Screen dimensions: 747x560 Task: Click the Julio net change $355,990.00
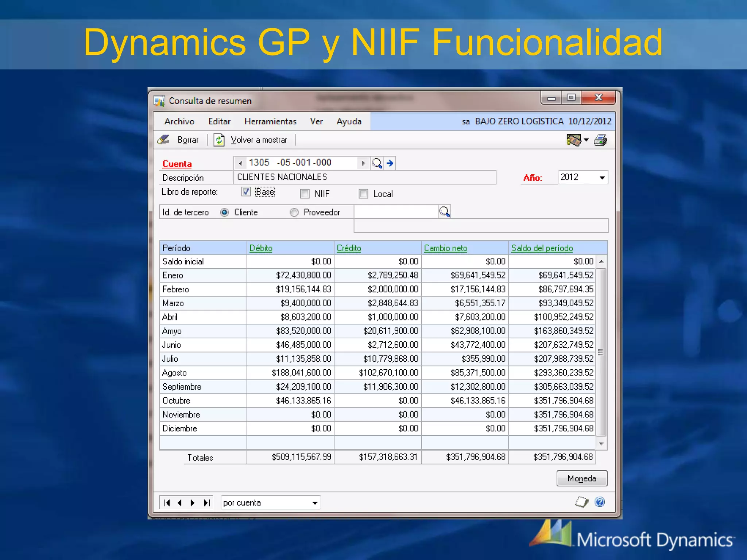(483, 359)
